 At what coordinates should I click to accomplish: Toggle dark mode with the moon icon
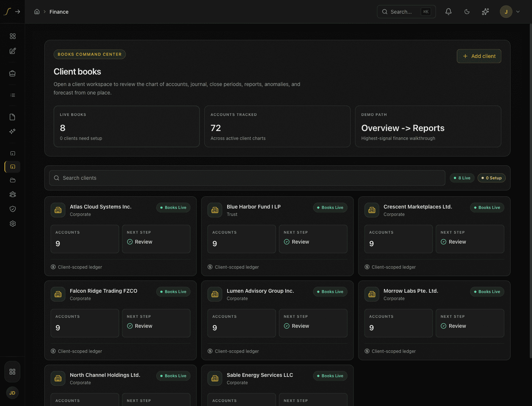(467, 11)
